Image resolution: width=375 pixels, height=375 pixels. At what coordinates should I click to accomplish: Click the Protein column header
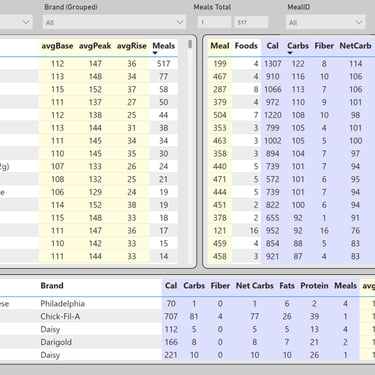[x=314, y=286]
